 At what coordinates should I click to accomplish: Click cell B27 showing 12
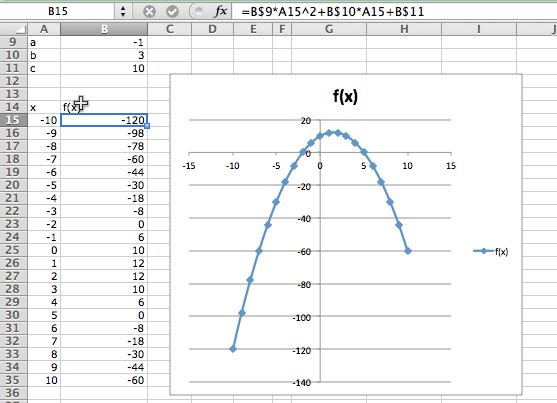point(104,276)
